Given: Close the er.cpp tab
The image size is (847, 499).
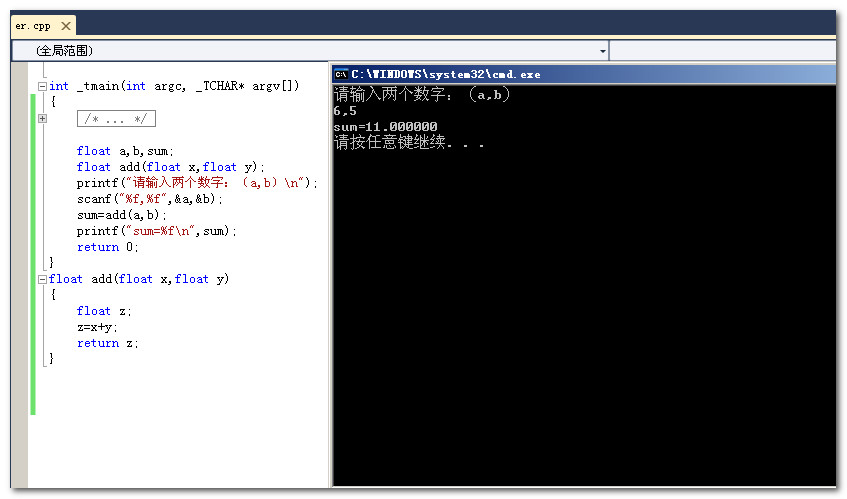Looking at the screenshot, I should [x=66, y=26].
